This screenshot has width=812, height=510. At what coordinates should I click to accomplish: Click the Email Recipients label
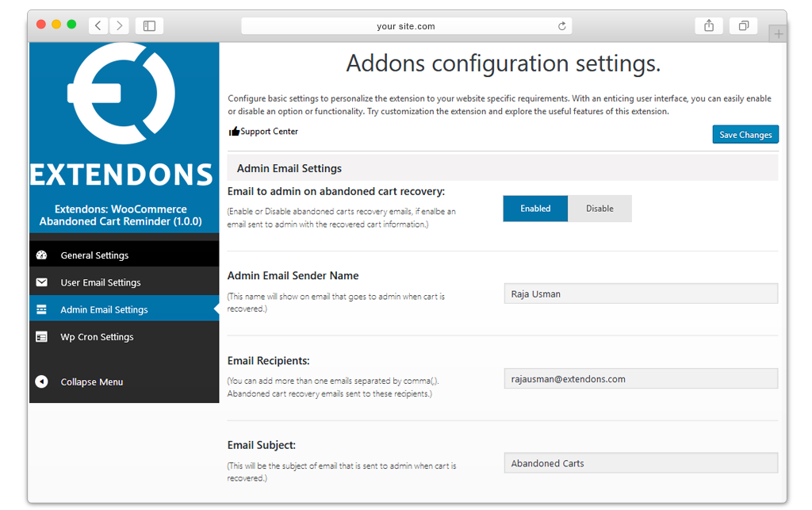pyautogui.click(x=268, y=360)
